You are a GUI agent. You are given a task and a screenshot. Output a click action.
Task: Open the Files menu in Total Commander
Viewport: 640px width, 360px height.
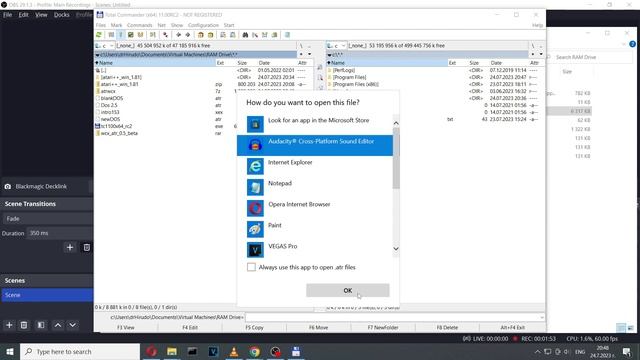100,25
